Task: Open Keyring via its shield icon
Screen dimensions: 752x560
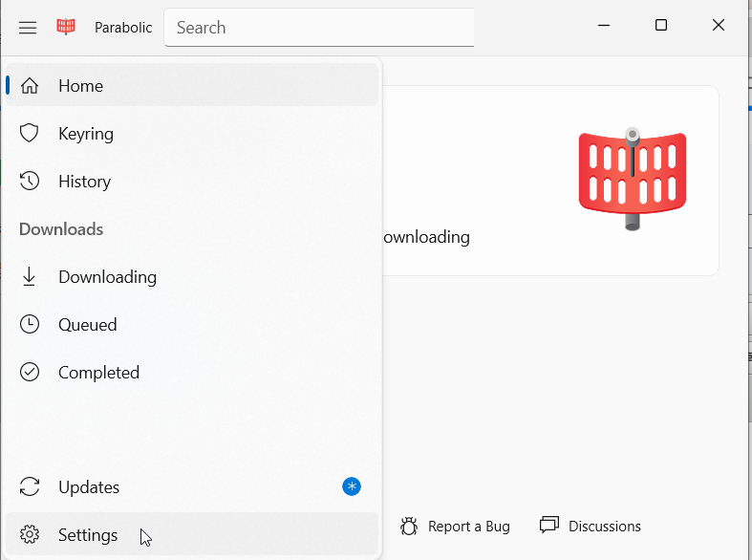Action: click(x=30, y=134)
